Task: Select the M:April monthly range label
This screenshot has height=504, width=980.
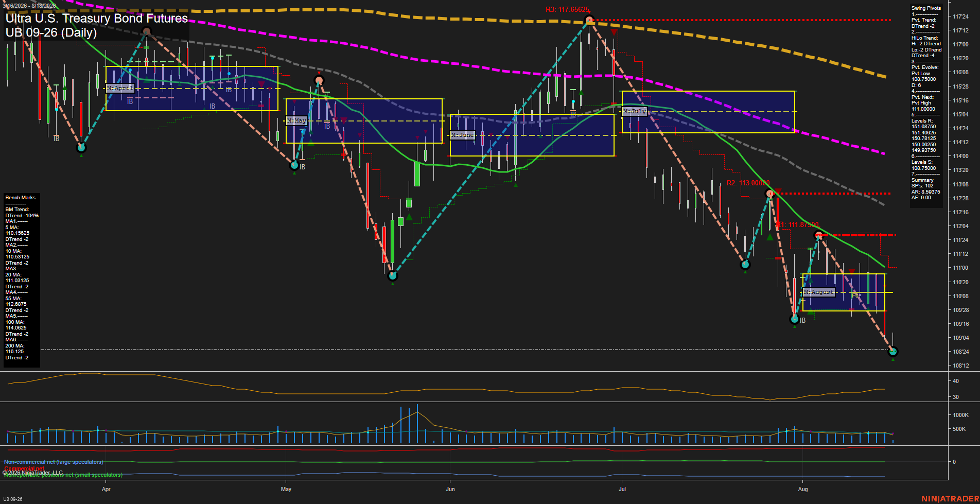Action: pos(119,89)
